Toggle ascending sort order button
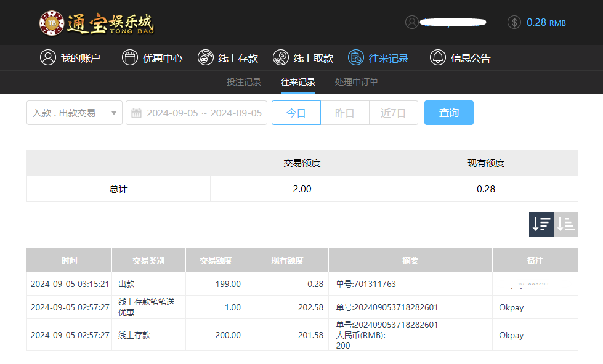The width and height of the screenshot is (603, 364). pos(566,224)
